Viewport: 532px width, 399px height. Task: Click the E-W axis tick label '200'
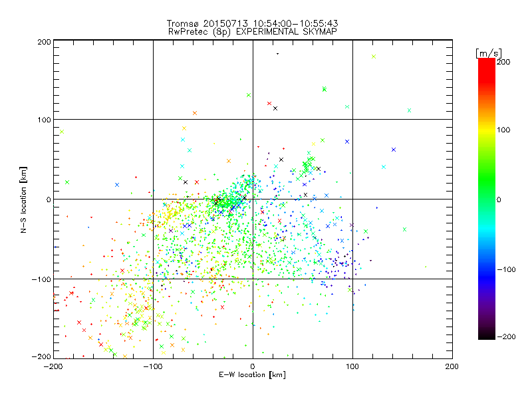(x=452, y=366)
